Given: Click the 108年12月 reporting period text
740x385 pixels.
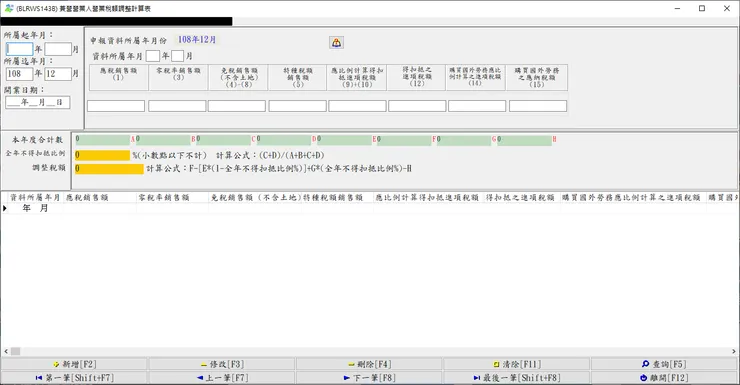Looking at the screenshot, I should pos(197,40).
